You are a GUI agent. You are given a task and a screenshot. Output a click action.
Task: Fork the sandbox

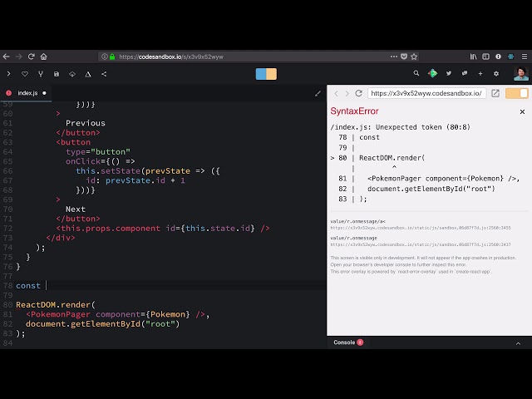tap(41, 74)
